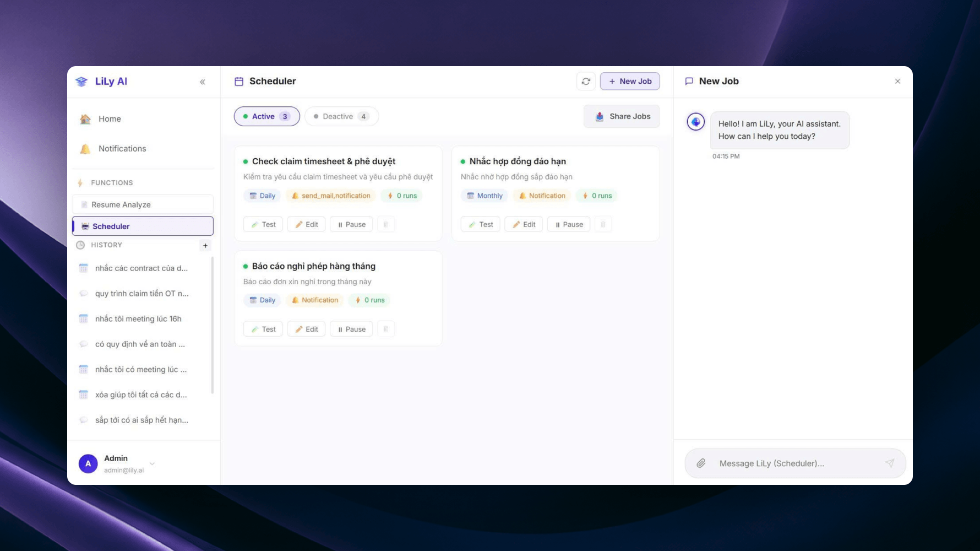Open history item 'sắp tới có ai sắp hết hạn...'
Screen dimensions: 980x551
(x=141, y=420)
